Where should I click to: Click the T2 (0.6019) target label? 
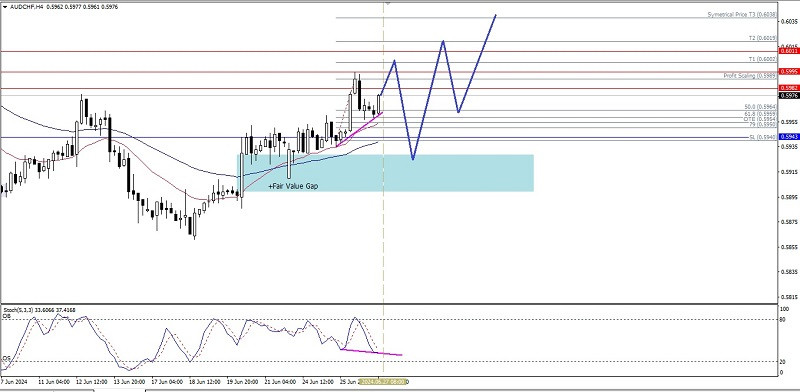point(763,38)
